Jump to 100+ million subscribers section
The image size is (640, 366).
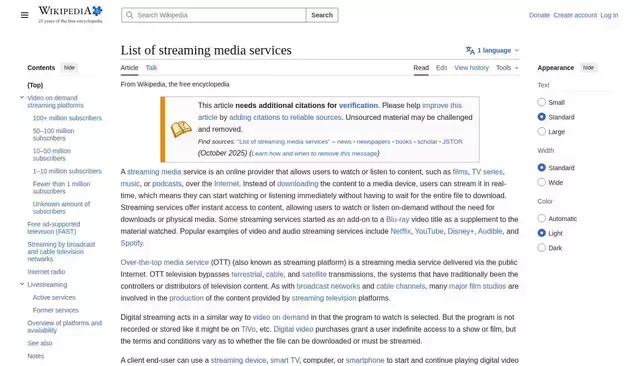click(x=67, y=118)
